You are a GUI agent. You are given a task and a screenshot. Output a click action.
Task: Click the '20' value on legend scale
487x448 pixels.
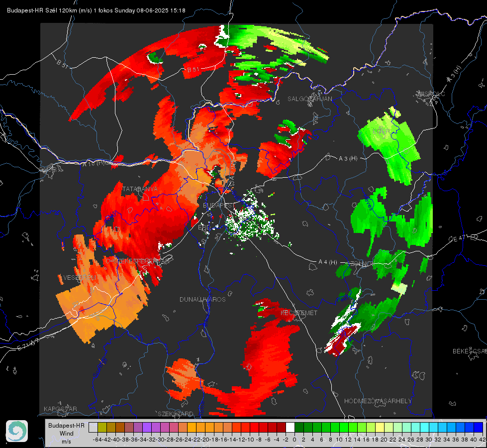pyautogui.click(x=384, y=440)
